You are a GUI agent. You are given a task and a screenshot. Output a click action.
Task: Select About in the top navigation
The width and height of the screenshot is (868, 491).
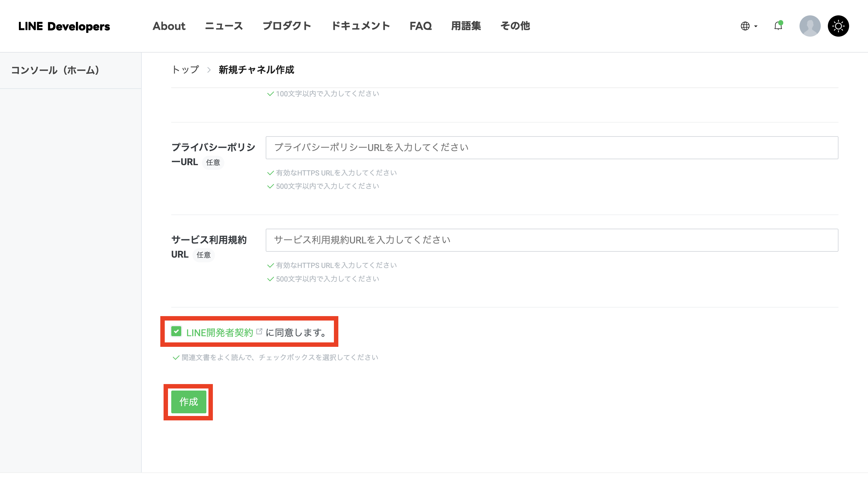tap(169, 26)
